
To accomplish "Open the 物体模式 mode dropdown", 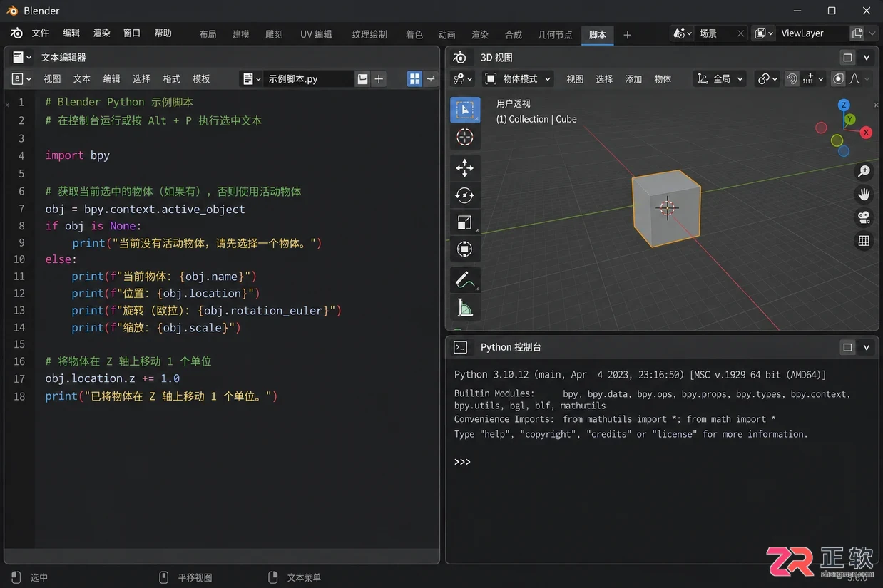I will (x=519, y=79).
